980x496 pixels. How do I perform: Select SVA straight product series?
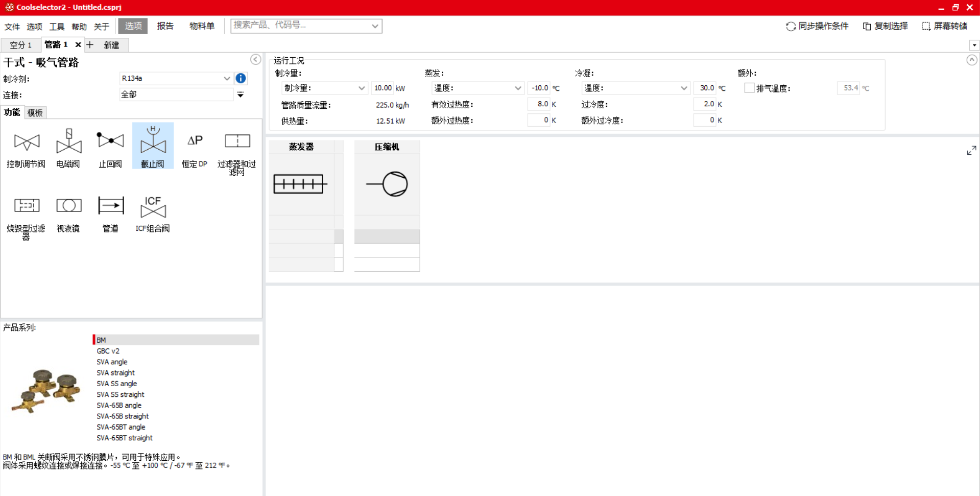click(176, 372)
